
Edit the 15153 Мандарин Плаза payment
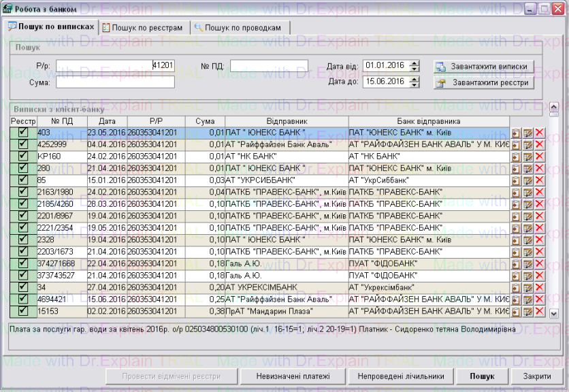pyautogui.click(x=527, y=312)
